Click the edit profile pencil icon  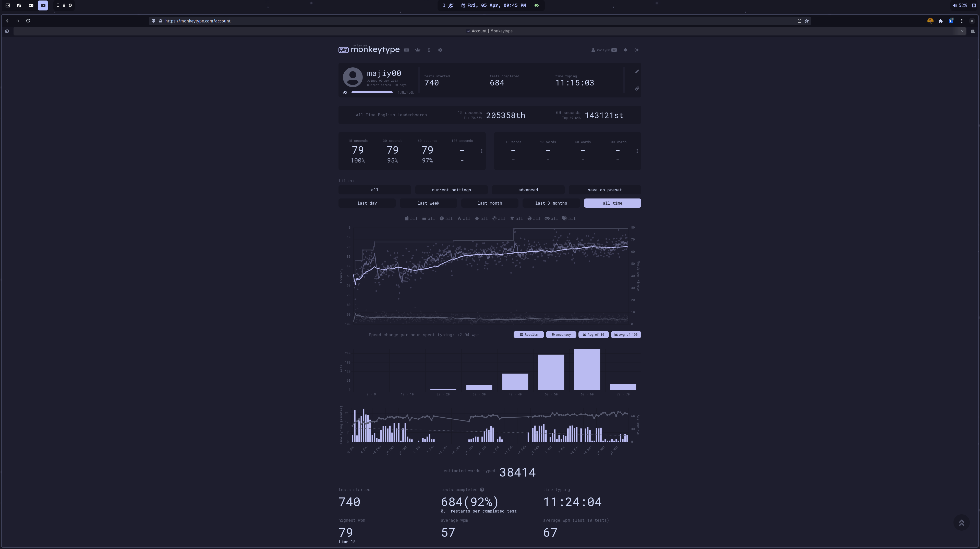(x=637, y=71)
